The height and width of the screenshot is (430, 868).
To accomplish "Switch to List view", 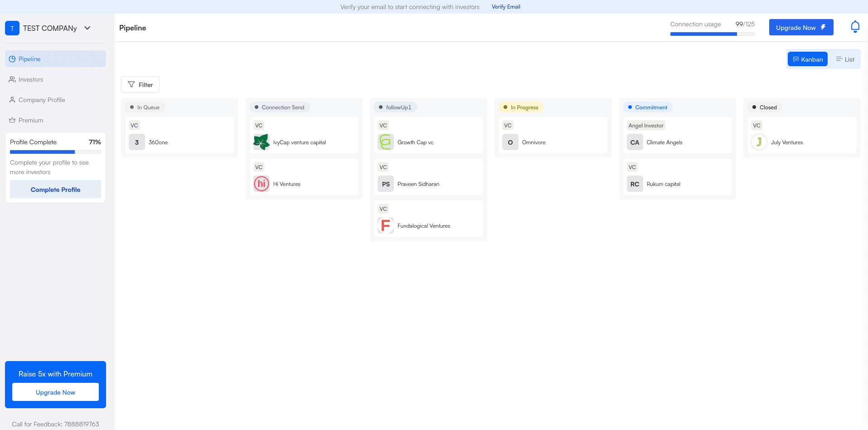I will click(845, 59).
